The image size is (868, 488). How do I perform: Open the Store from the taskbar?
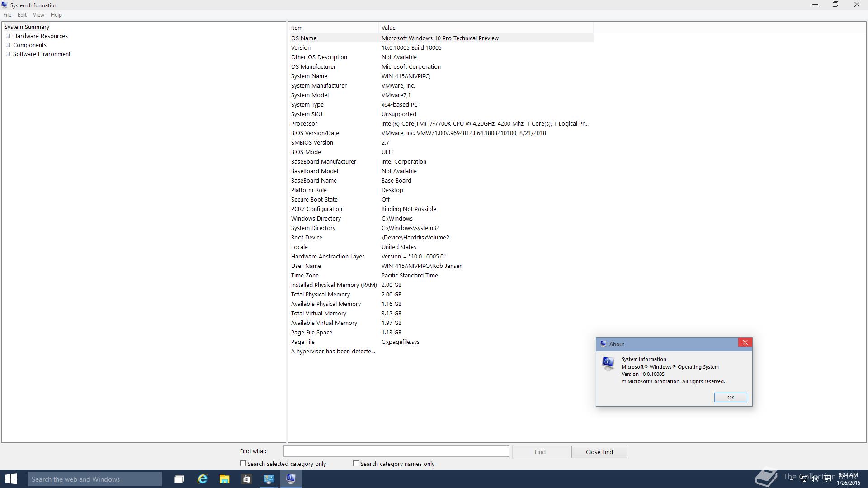pyautogui.click(x=246, y=479)
